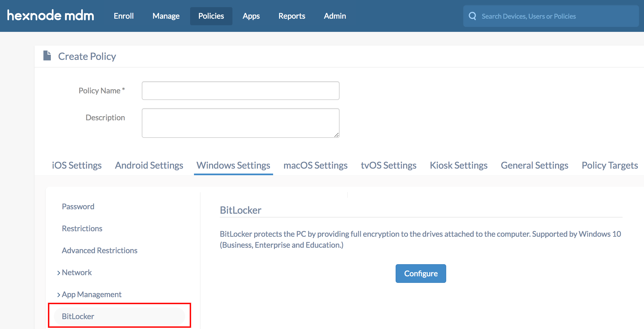
Task: Open the Policy Targets tab
Action: click(x=610, y=165)
